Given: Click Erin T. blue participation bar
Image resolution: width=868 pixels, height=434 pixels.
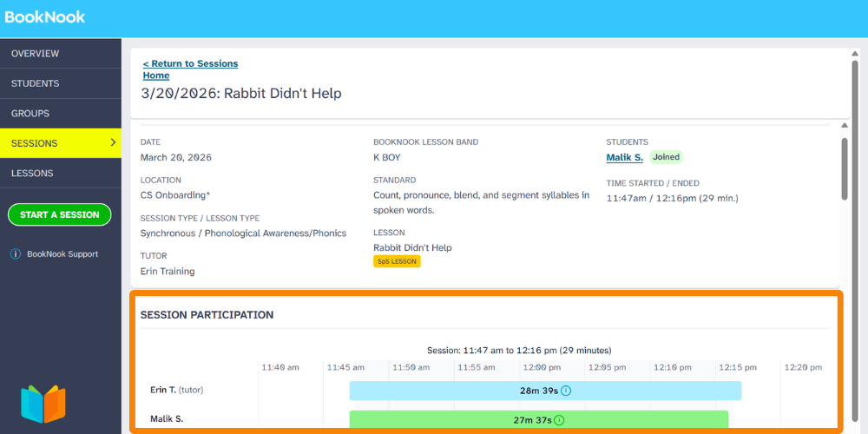Looking at the screenshot, I should 545,391.
